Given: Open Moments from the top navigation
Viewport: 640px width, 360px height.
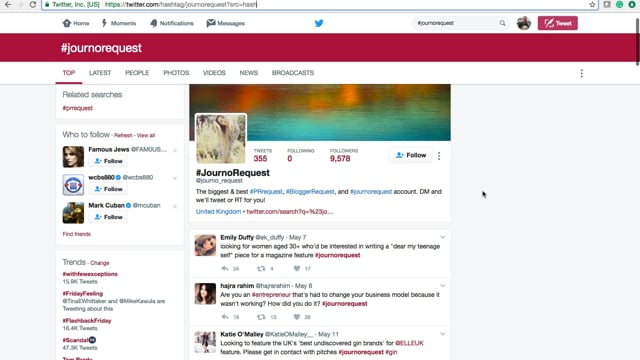Looking at the screenshot, I should tap(119, 23).
